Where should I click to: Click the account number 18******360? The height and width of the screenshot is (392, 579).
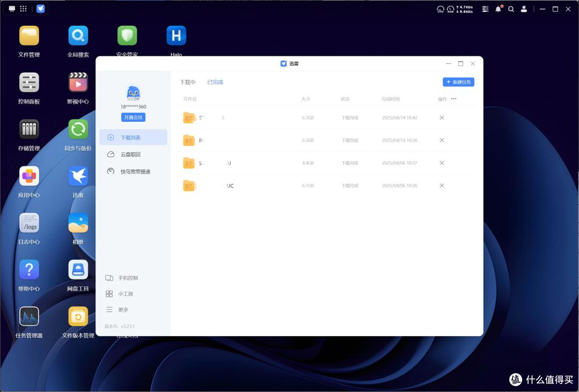coord(133,106)
